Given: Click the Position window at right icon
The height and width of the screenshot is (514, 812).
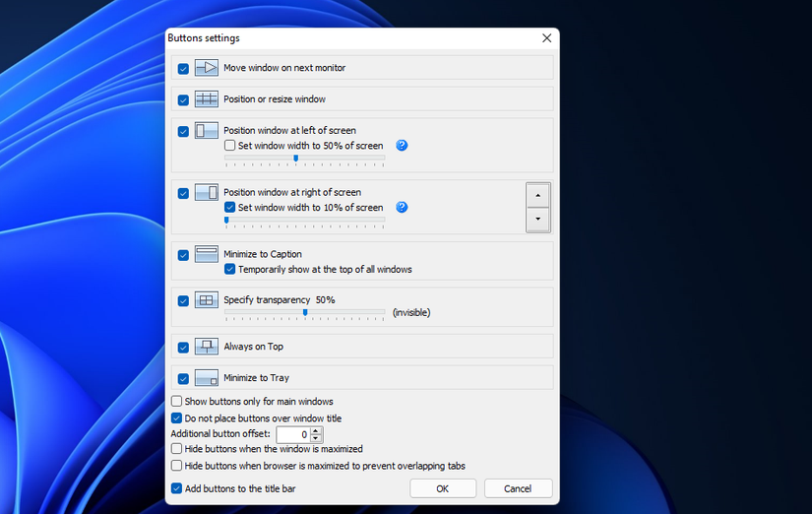Looking at the screenshot, I should click(x=206, y=192).
